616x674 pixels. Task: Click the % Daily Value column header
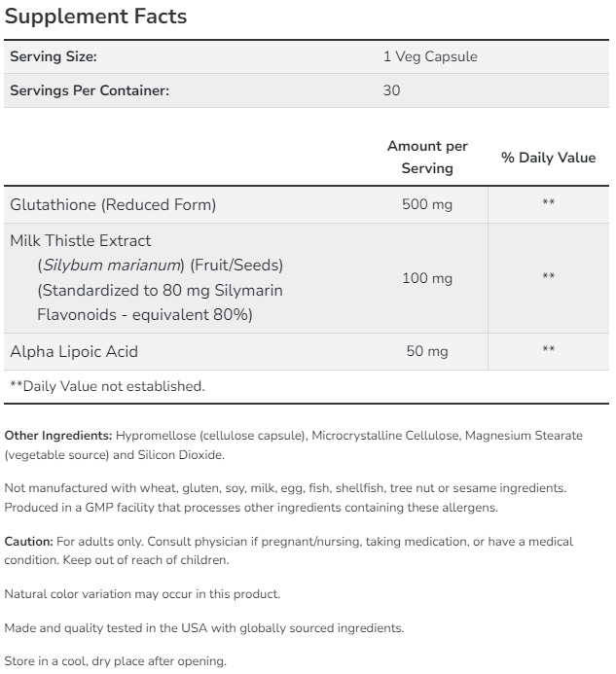548,158
